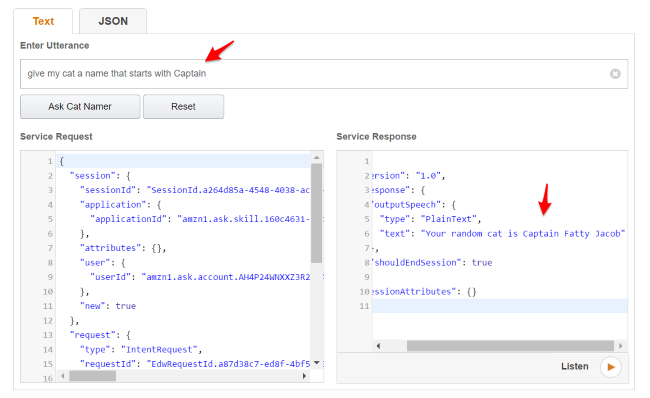Click the "request": { line

tap(101, 335)
